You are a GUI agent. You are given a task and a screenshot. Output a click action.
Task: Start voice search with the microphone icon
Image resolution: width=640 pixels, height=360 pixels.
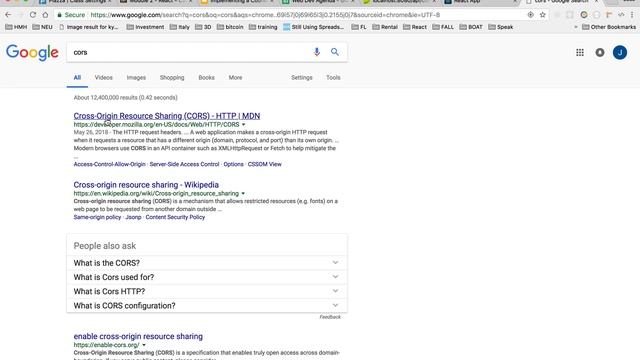point(316,52)
